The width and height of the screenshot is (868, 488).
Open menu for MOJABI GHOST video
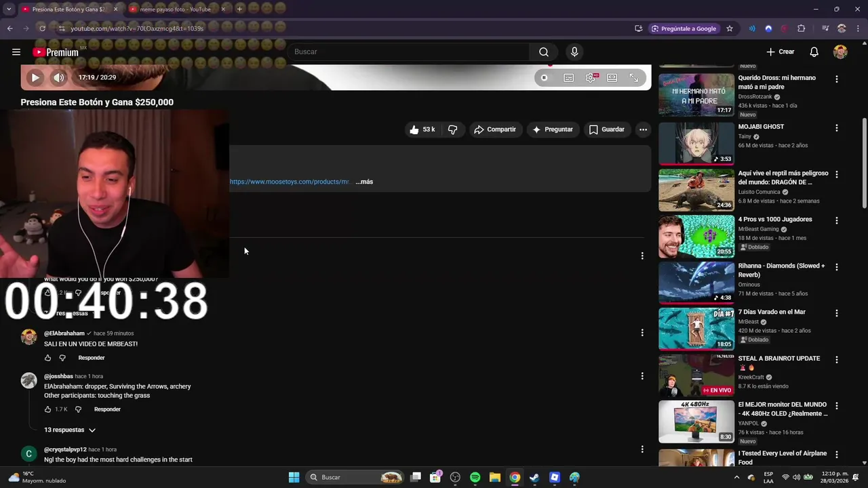click(837, 128)
